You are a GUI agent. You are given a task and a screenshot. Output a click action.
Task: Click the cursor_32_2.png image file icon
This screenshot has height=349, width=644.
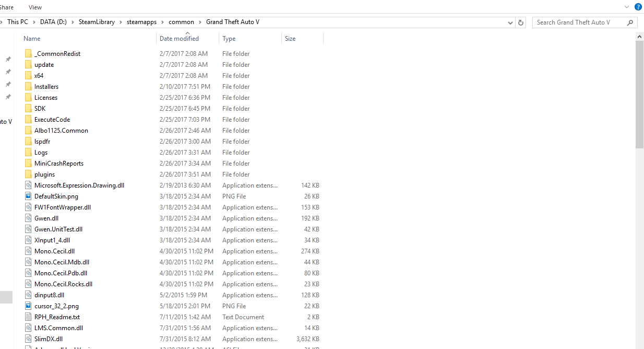coord(28,306)
